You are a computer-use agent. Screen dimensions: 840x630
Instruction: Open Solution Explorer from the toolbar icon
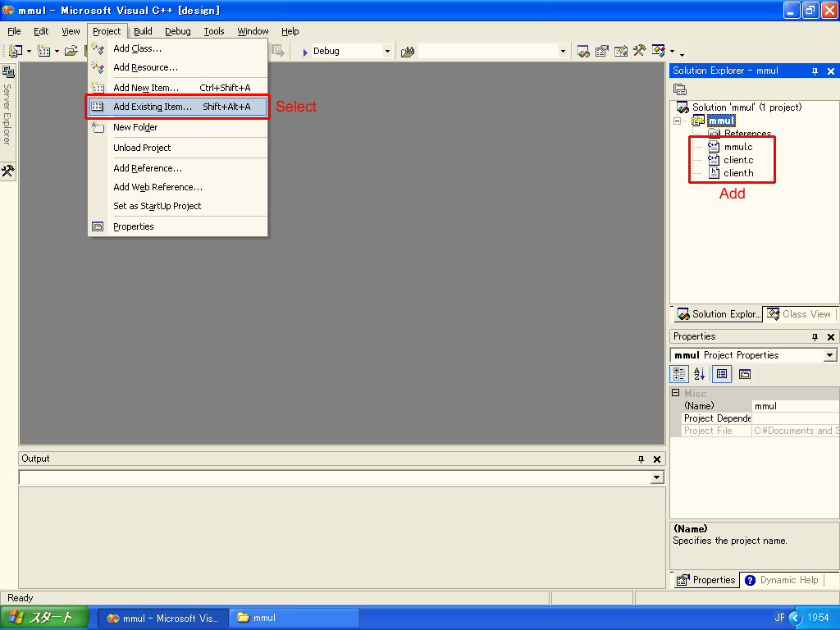tap(583, 52)
